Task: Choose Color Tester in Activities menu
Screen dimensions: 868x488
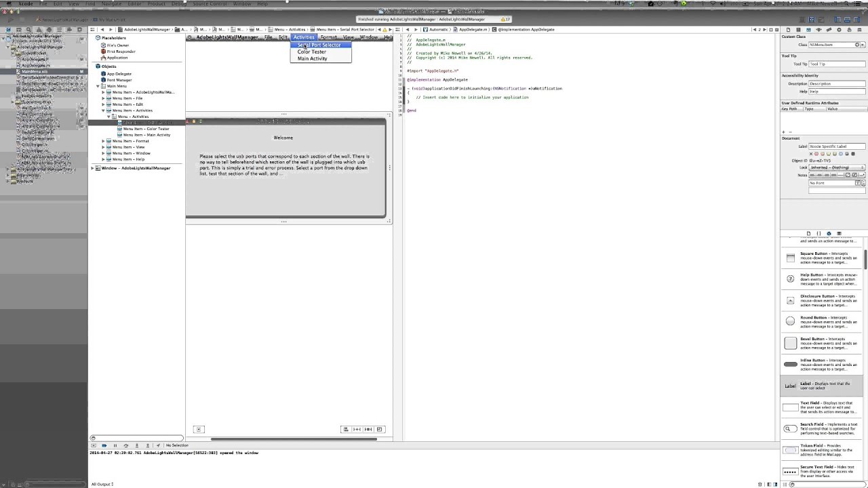Action: click(321, 52)
